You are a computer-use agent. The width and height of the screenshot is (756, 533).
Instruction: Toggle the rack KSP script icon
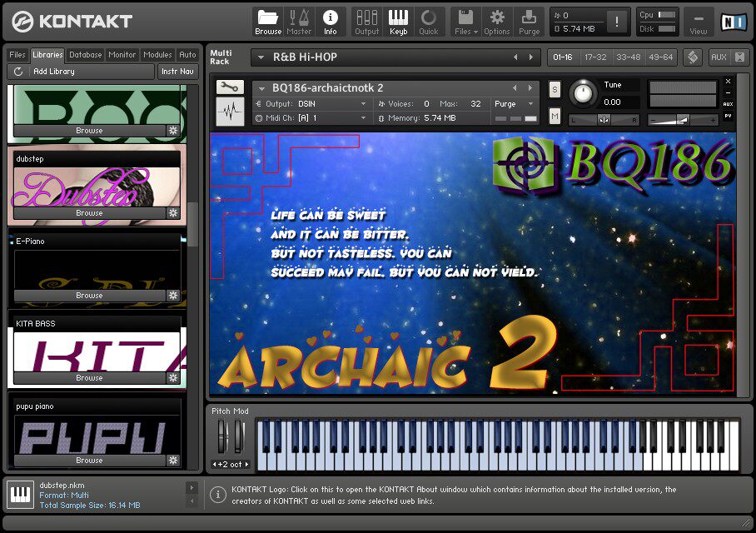point(693,57)
